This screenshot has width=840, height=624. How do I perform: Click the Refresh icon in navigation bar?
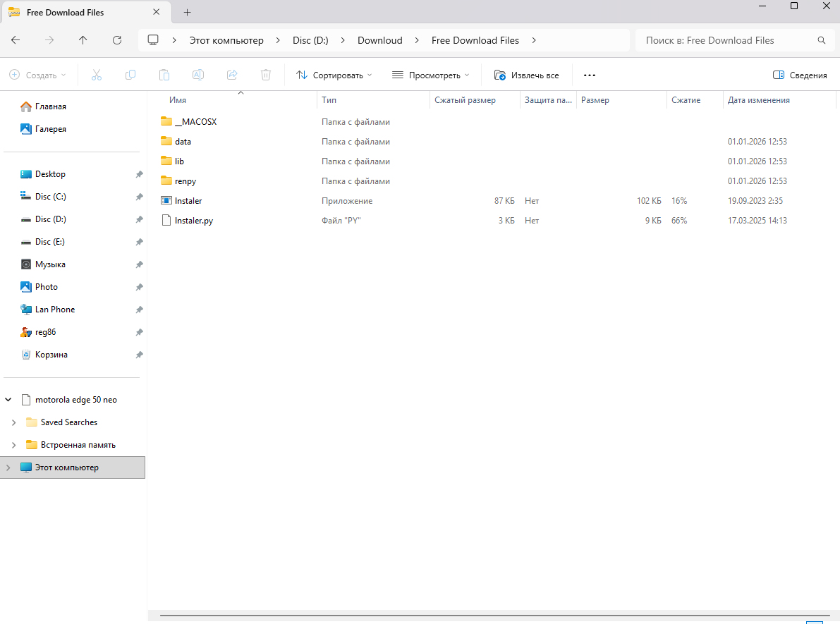point(117,40)
